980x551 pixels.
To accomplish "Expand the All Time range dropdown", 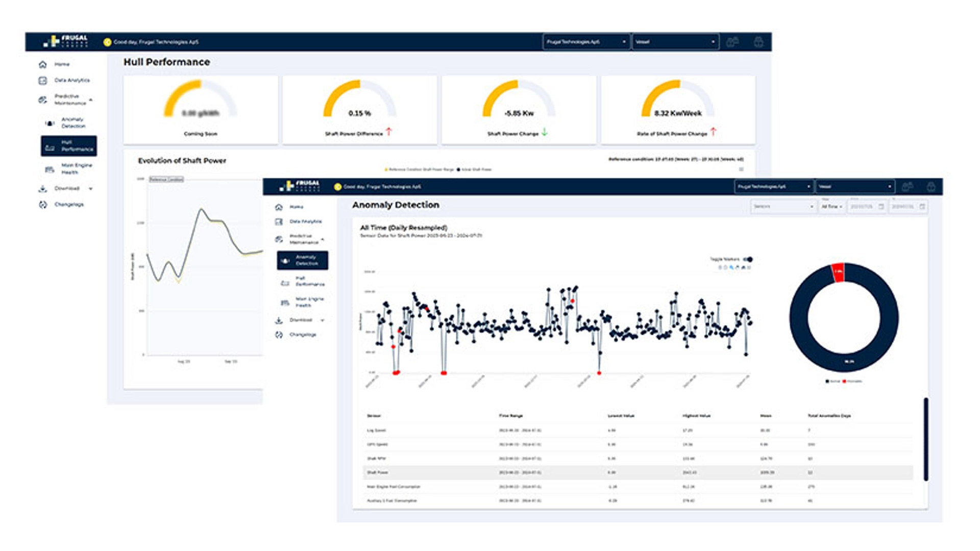I will coord(833,207).
